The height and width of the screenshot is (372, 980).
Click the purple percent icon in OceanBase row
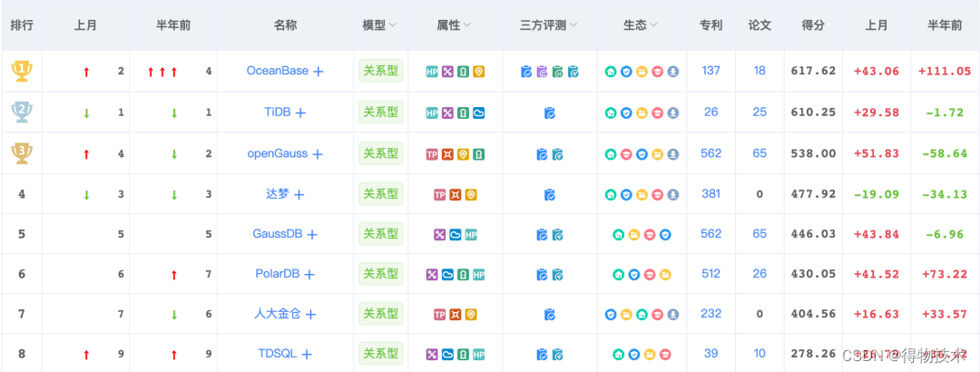click(447, 72)
